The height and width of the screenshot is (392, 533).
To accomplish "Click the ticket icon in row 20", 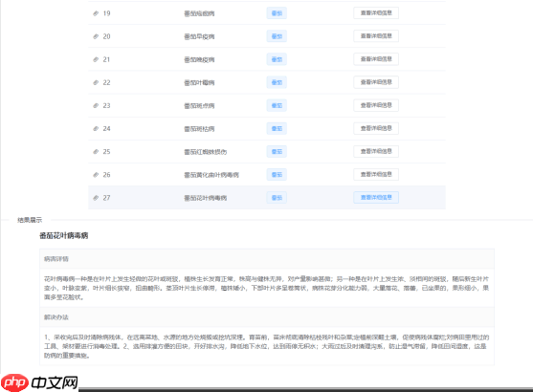I will [x=96, y=36].
